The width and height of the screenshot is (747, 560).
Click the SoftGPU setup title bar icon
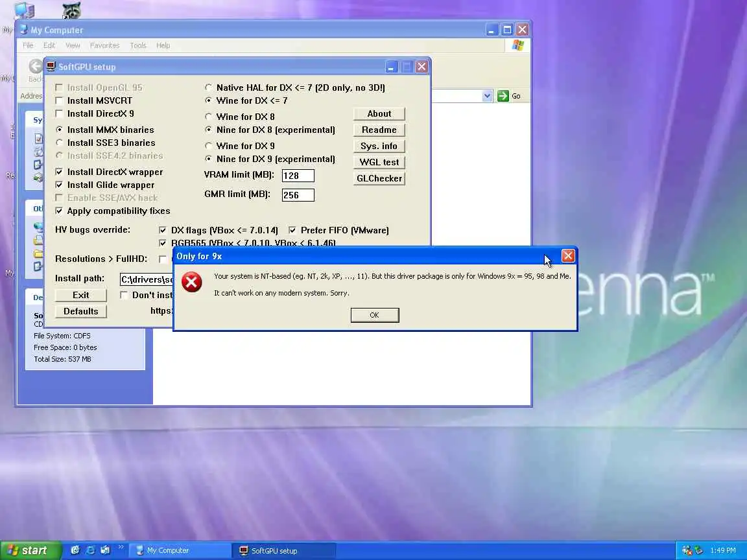51,67
